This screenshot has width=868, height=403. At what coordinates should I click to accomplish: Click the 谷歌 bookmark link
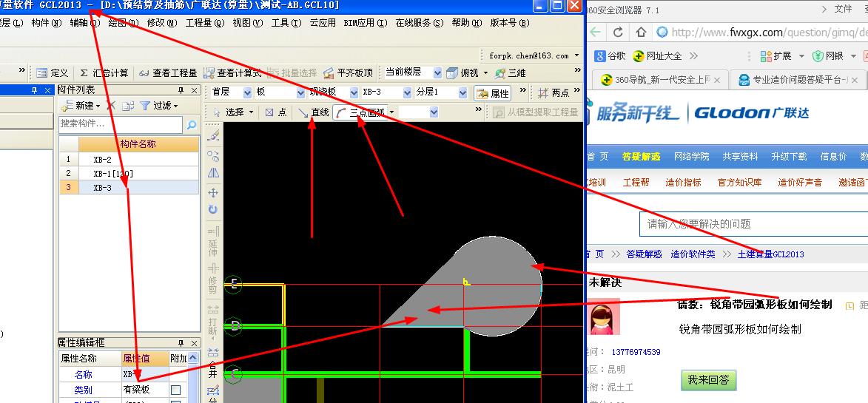610,56
